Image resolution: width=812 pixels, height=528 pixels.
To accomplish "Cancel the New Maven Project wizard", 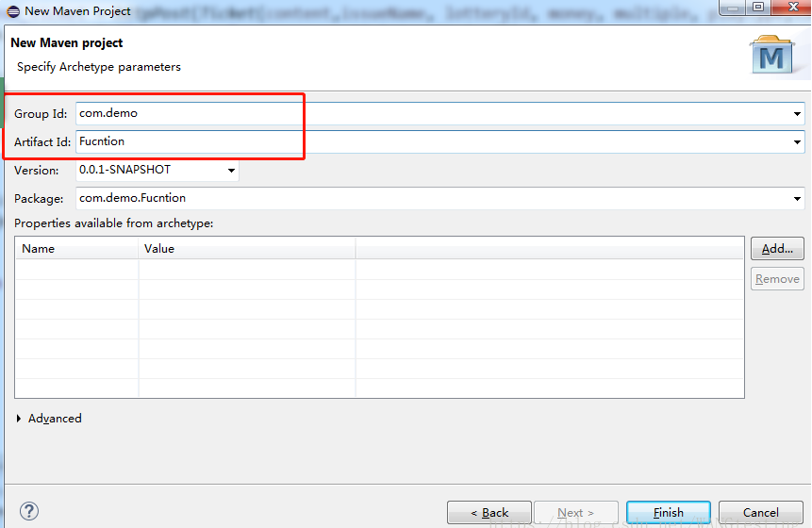I will coord(761,513).
